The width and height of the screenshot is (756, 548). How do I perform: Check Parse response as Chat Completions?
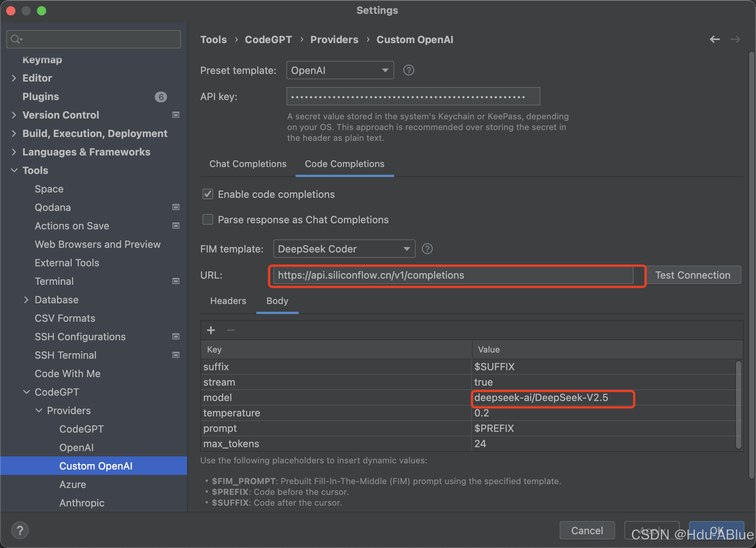tap(208, 219)
